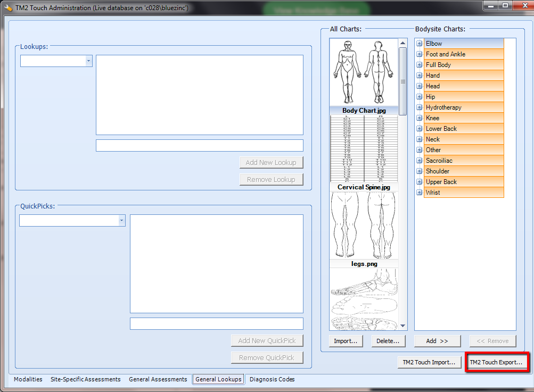Select Hip in Bodysite Charts
This screenshot has width=534, height=392.
point(464,97)
